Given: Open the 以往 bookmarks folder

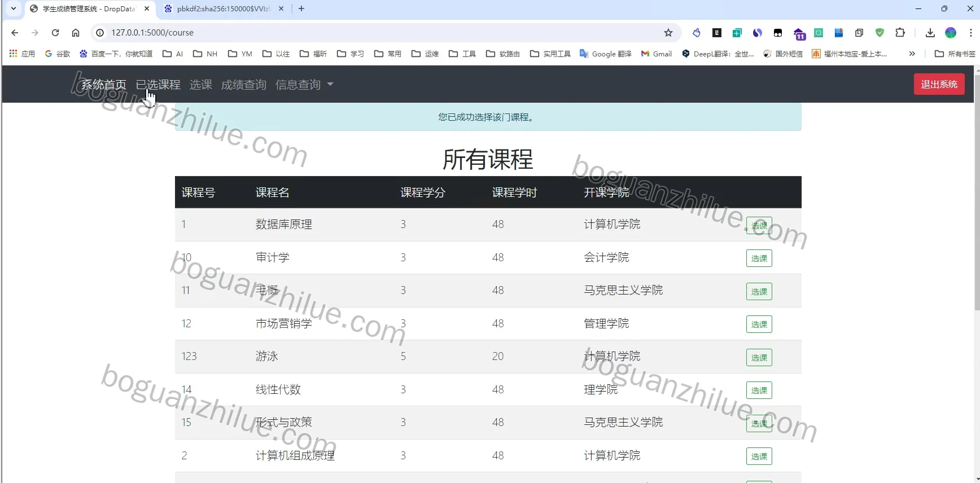Looking at the screenshot, I should [276, 54].
